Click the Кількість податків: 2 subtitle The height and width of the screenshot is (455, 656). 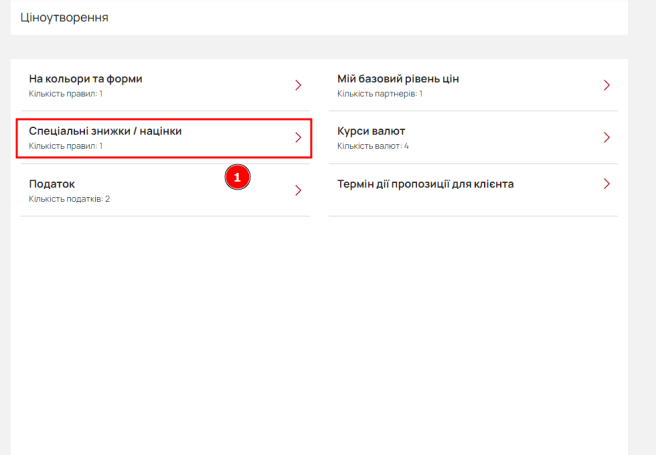point(69,199)
